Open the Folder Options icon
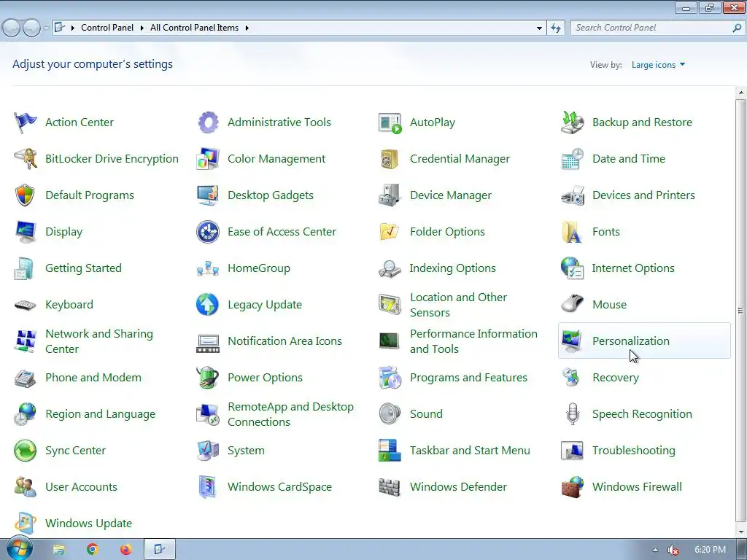This screenshot has width=747, height=560. (390, 232)
